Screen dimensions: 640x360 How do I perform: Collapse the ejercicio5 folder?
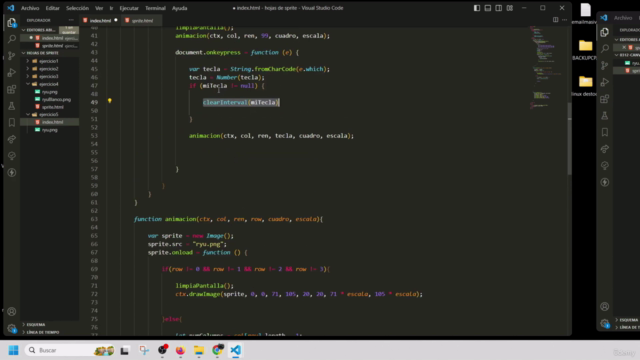coord(49,114)
